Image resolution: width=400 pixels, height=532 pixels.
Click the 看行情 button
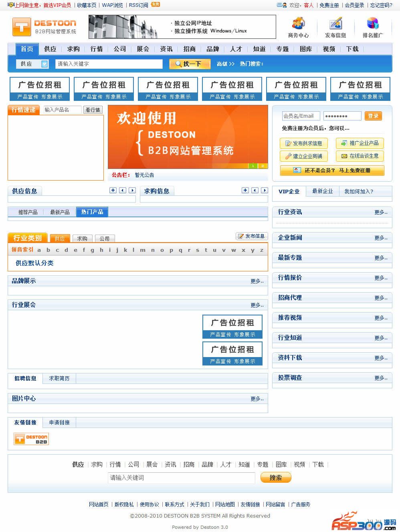click(x=93, y=110)
